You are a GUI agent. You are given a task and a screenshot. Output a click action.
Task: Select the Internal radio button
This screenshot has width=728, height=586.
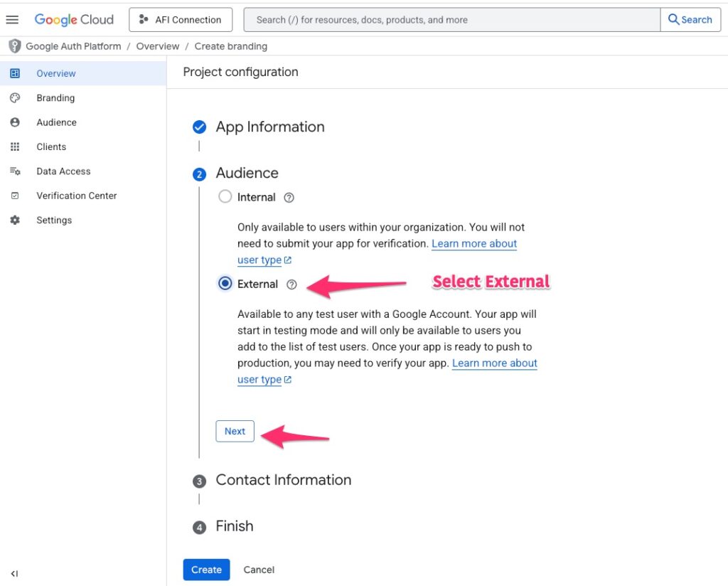tap(225, 197)
